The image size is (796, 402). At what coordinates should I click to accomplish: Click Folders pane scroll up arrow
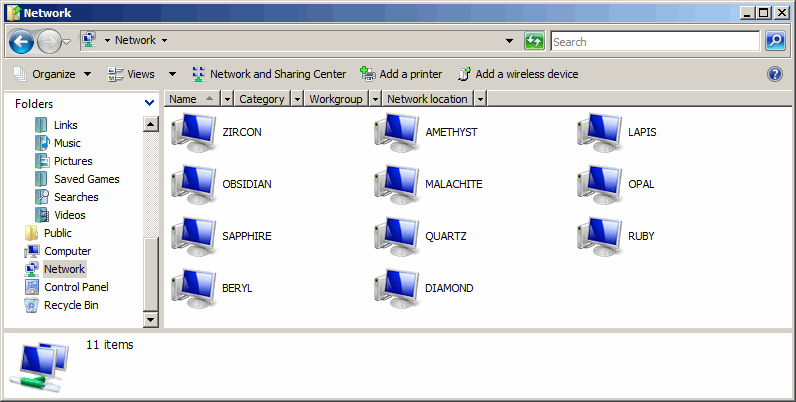[151, 124]
